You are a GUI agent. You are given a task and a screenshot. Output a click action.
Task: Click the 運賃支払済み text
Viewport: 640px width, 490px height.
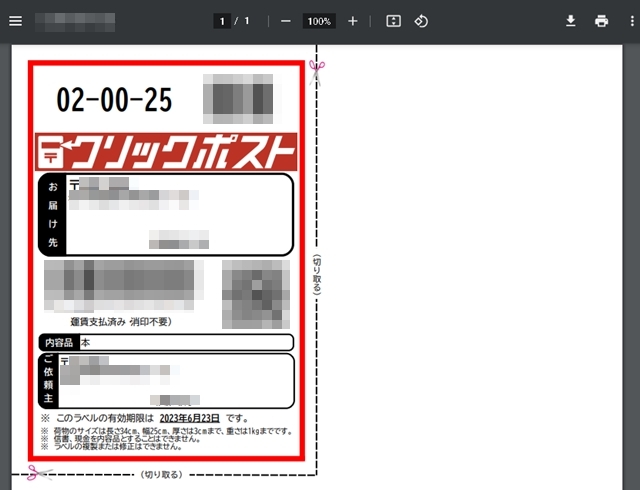click(98, 322)
